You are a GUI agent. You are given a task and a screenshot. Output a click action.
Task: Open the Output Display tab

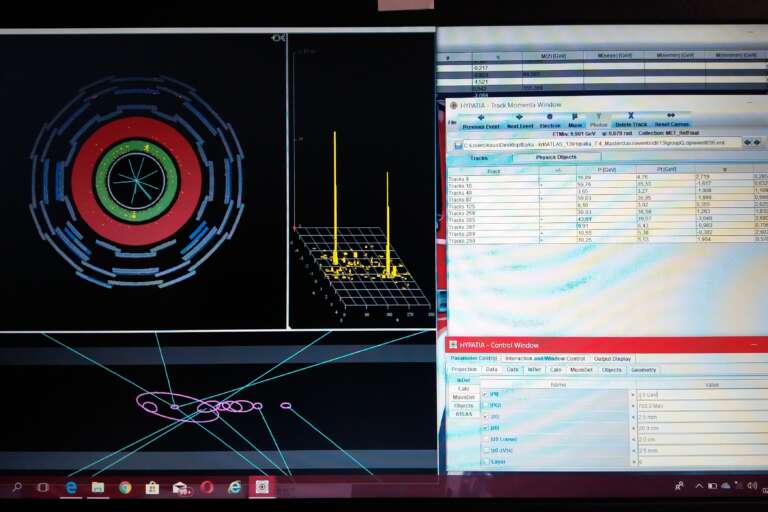(x=612, y=358)
